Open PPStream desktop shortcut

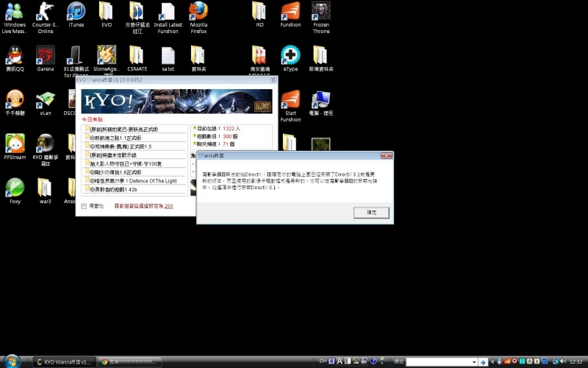tap(15, 146)
